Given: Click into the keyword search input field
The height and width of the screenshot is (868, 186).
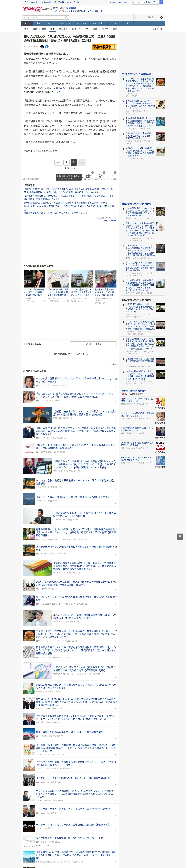Looking at the screenshot, I should click(x=44, y=18).
